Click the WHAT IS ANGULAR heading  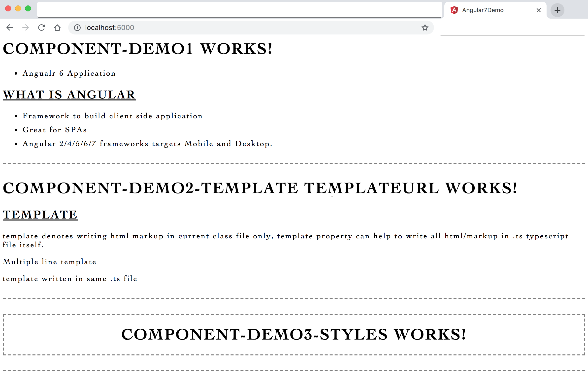[x=69, y=95]
